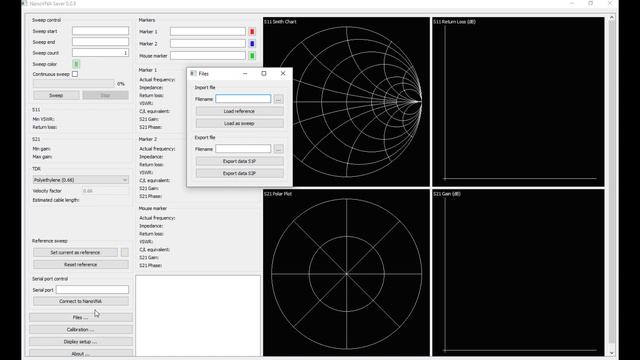The height and width of the screenshot is (360, 640).
Task: Click the Import file browse ... button
Action: point(278,99)
